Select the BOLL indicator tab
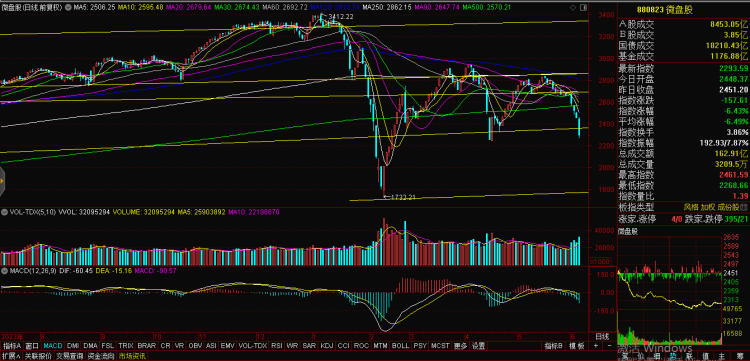 (x=400, y=345)
